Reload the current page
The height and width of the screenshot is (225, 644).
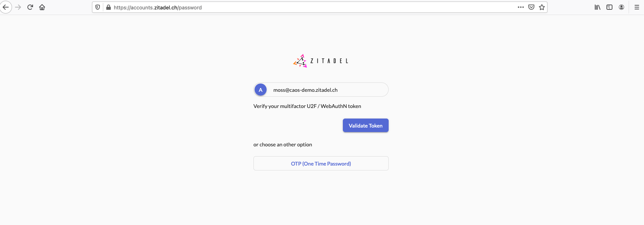point(30,7)
